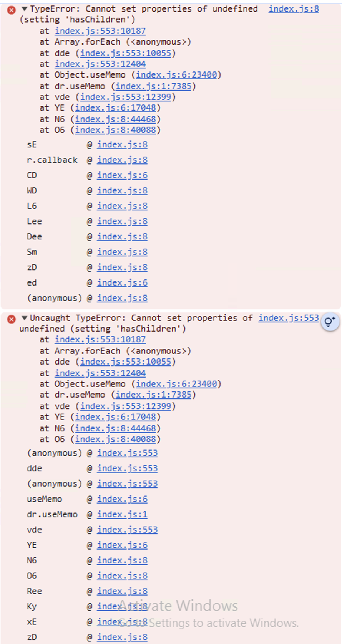Viewport: 342px width, 644px height.
Task: Click the red error icon beside the first TypeError
Action: [x=12, y=10]
